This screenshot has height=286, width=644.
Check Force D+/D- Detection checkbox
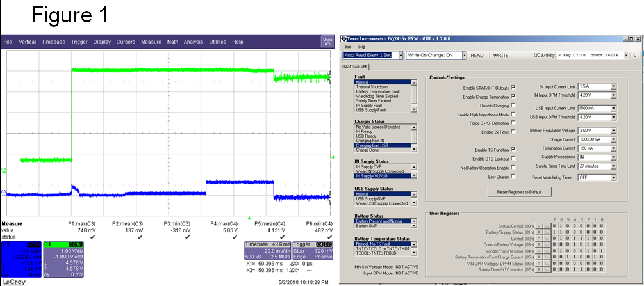pos(513,123)
